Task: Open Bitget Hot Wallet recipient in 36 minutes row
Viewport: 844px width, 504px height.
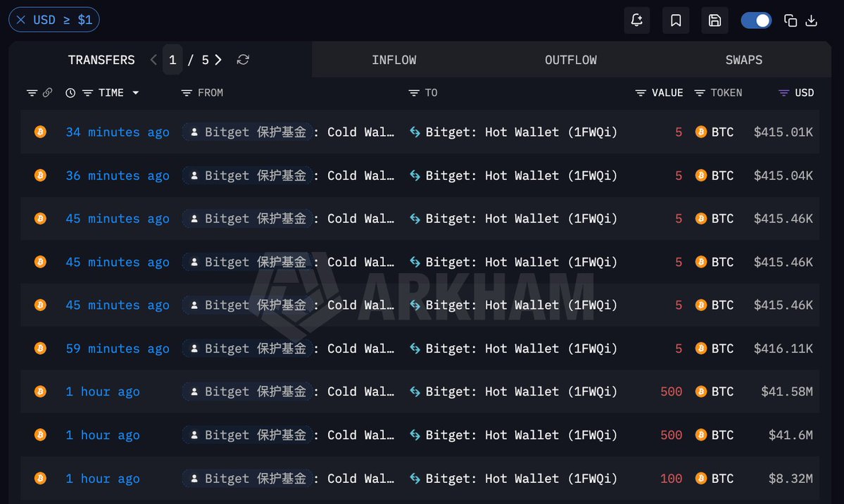Action: (x=521, y=175)
